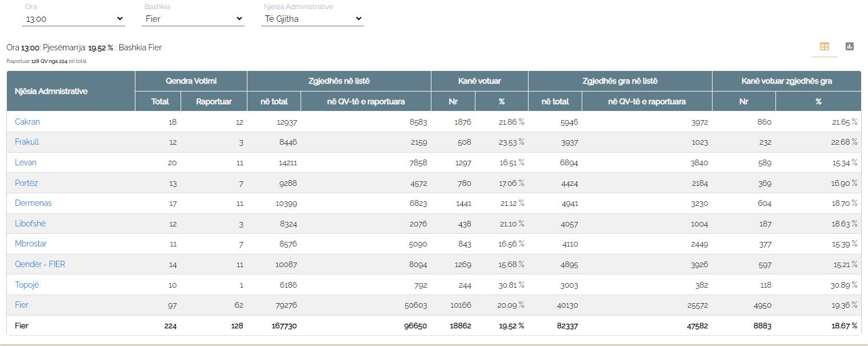Screen dimensions: 868x346
Task: Click total women turnout 18.67 %
Action: (844, 325)
